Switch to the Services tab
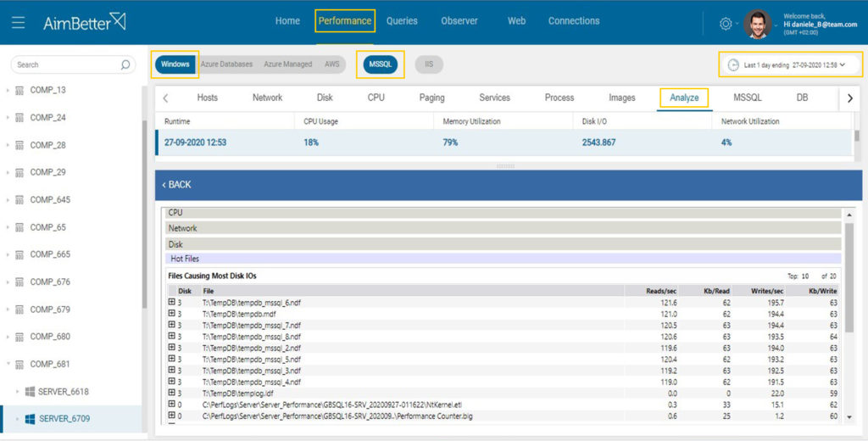Image resolution: width=868 pixels, height=441 pixels. pos(494,98)
